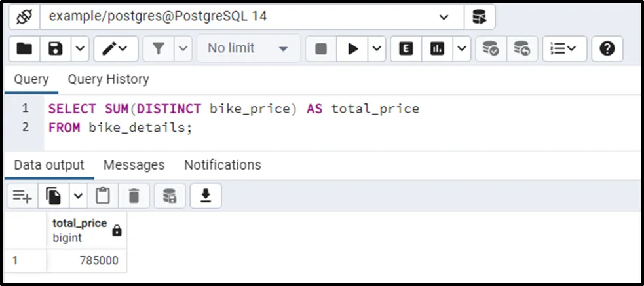Expand the connection selector dropdown
The image size is (644, 286).
click(444, 16)
